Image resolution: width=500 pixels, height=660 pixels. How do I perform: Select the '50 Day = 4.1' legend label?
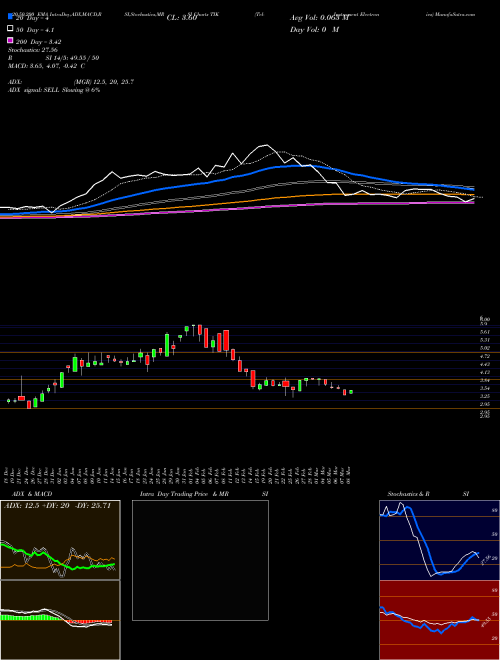pos(35,30)
